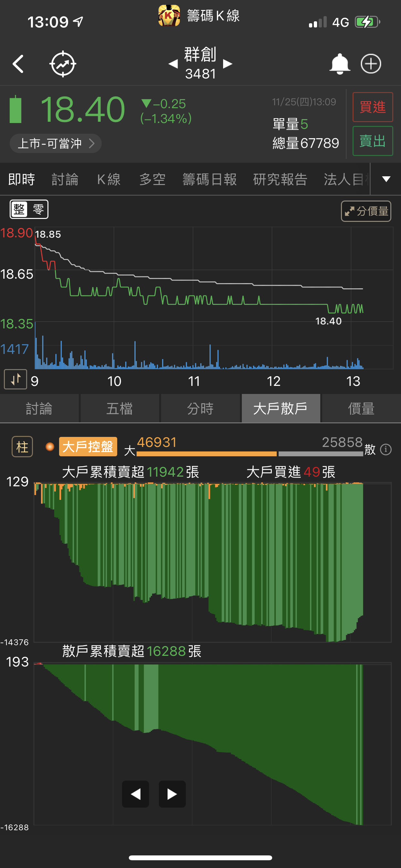
Task: Toggle the 整/零 lot switch
Action: (29, 209)
